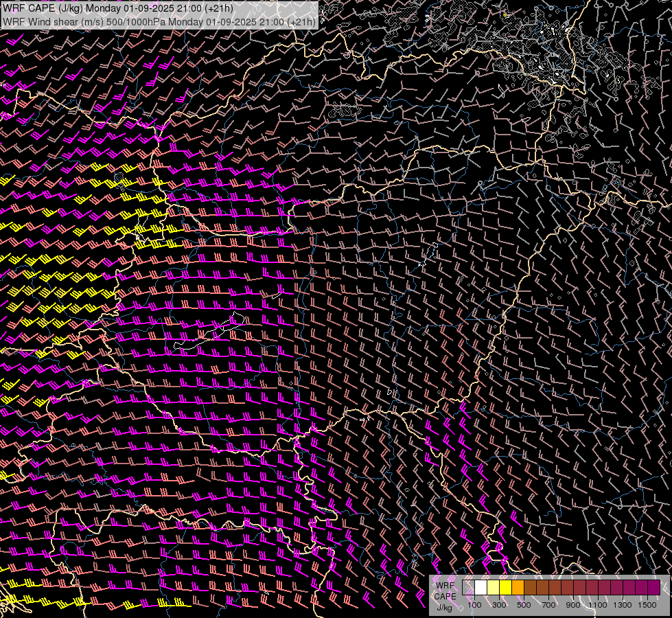Click the '500' legend tick label
Image resolution: width=672 pixels, height=618 pixels.
(x=524, y=605)
